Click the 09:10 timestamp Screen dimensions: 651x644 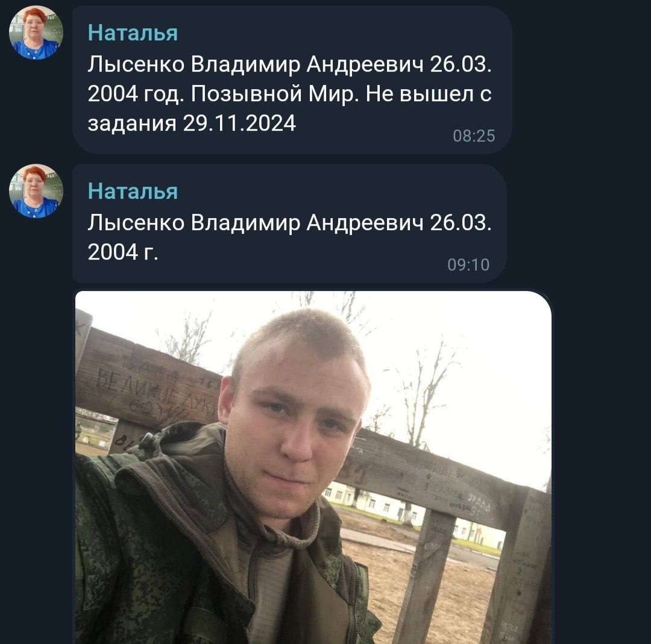coord(468,264)
